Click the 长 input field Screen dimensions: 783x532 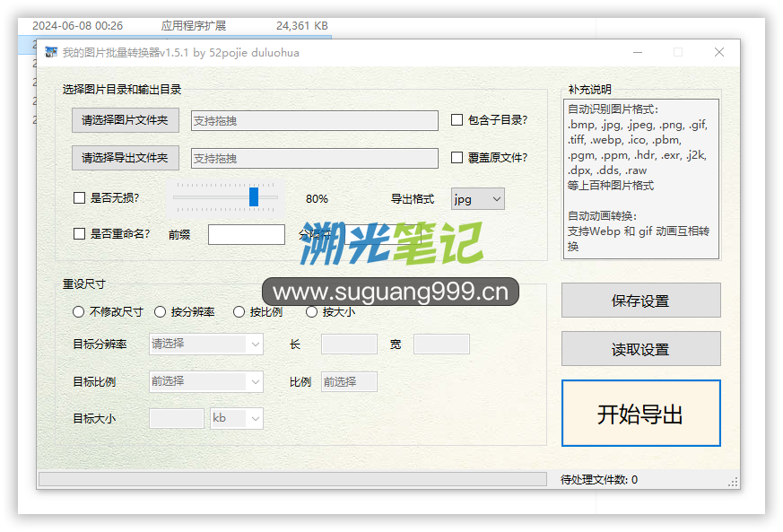click(349, 344)
